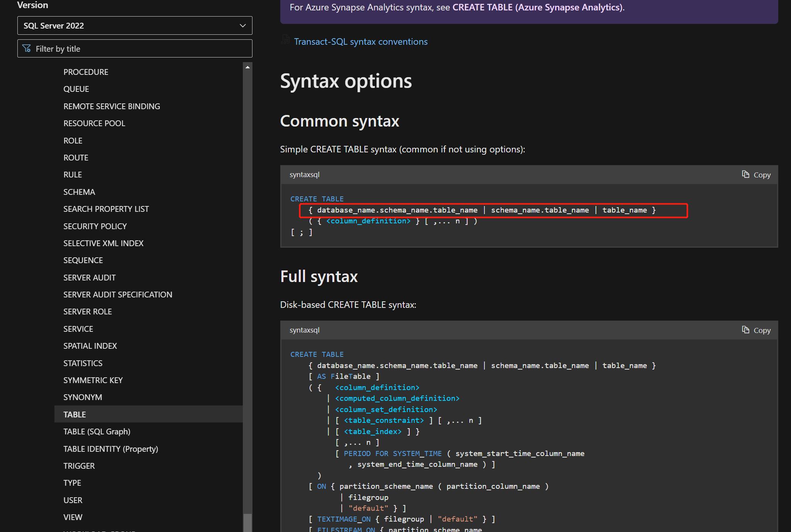The height and width of the screenshot is (532, 791).
Task: Click the sidebar scrollbar up arrow
Action: click(x=247, y=67)
